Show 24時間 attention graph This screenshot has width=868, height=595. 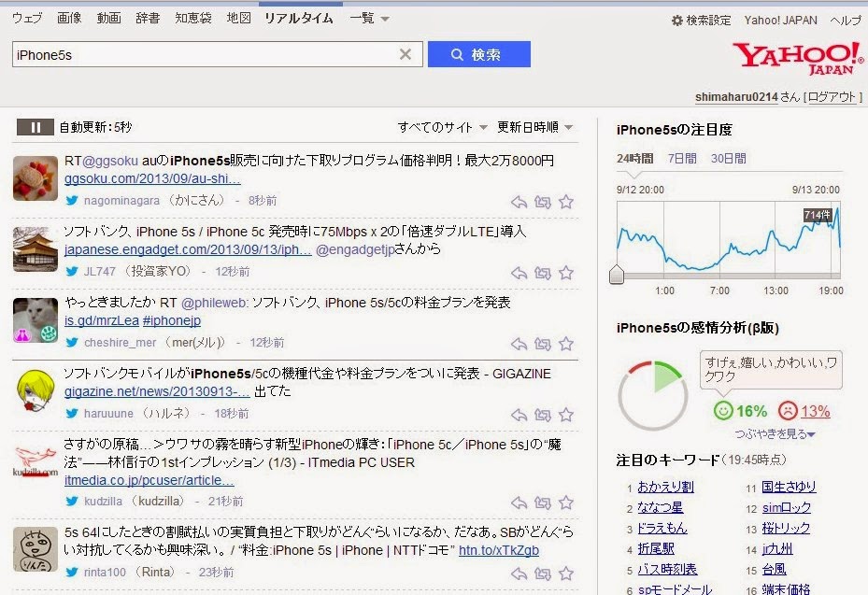pyautogui.click(x=635, y=158)
